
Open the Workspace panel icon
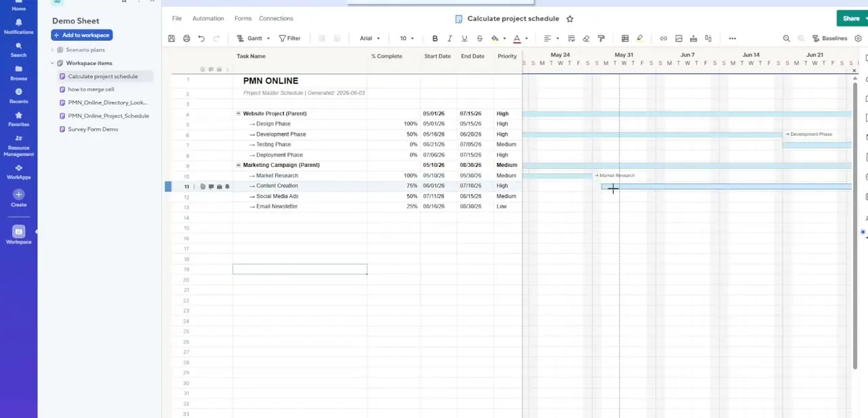(18, 231)
